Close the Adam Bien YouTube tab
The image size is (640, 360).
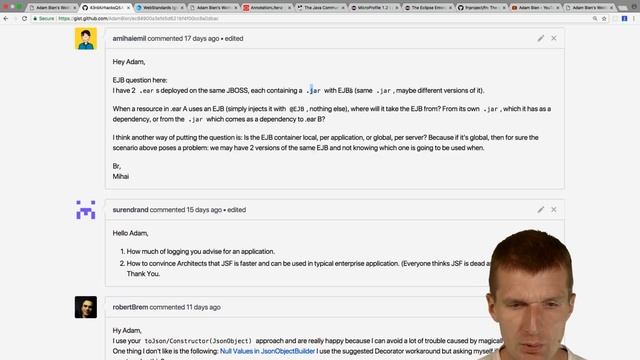[558, 7]
